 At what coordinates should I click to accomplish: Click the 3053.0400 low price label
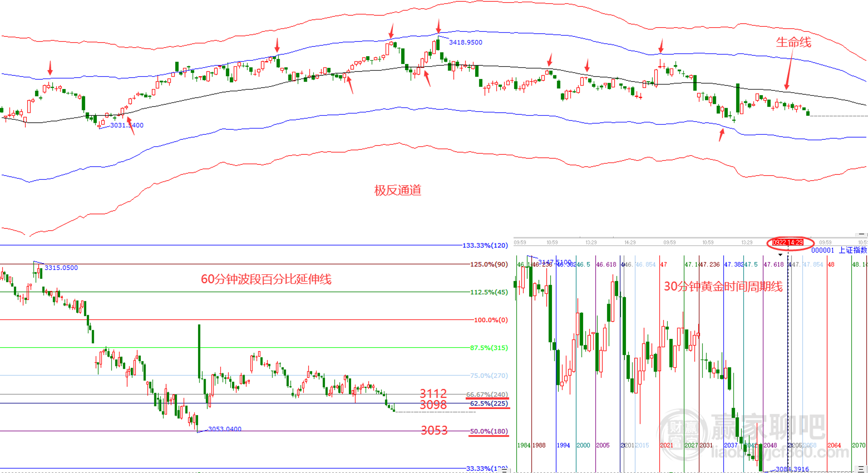pyautogui.click(x=225, y=429)
